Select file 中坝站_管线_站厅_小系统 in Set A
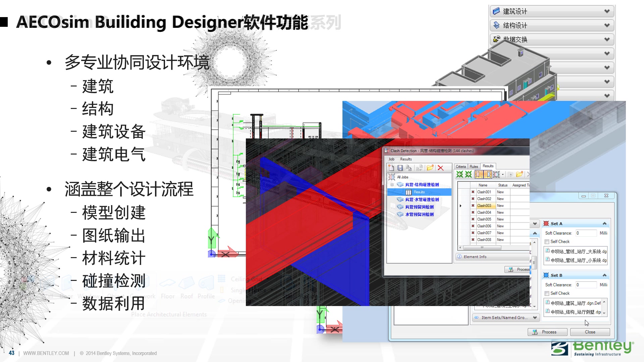 576,260
